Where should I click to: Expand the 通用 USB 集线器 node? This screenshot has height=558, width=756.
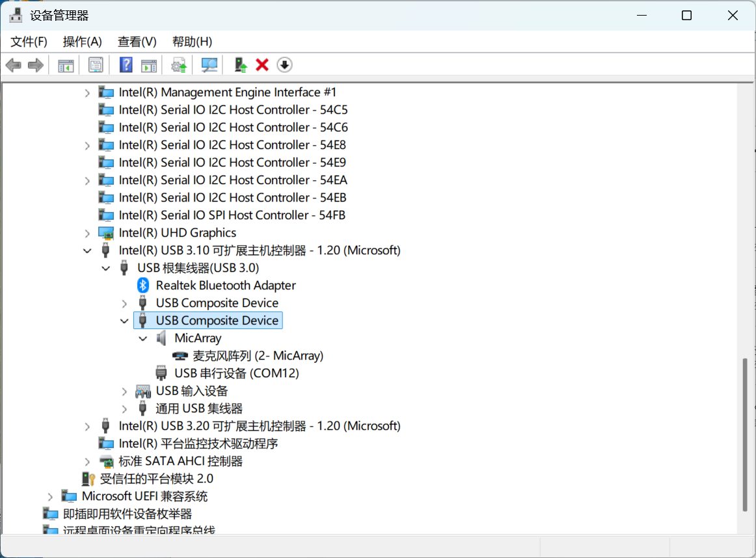tap(124, 409)
